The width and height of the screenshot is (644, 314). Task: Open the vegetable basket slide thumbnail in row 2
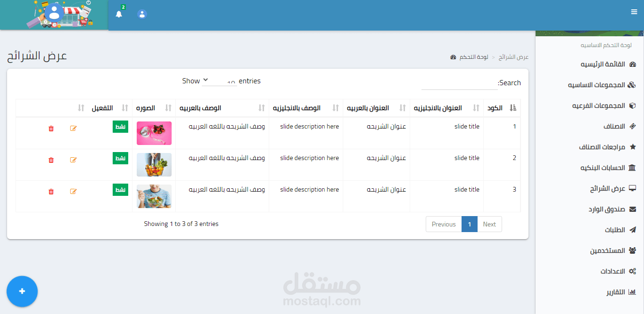[154, 165]
